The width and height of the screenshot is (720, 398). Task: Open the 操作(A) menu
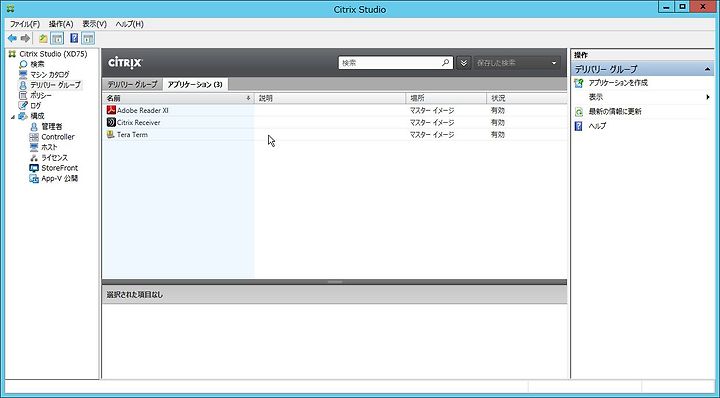[61, 24]
